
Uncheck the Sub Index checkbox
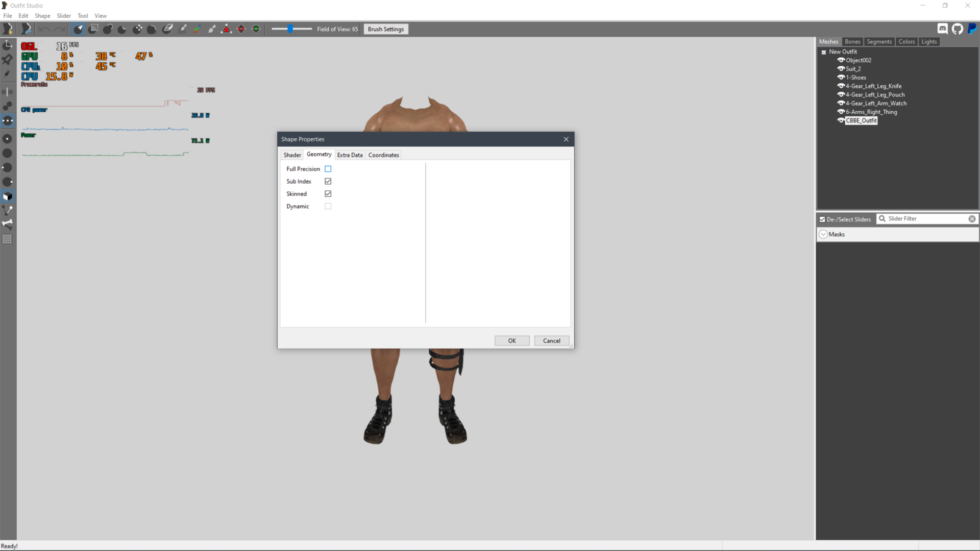pos(328,181)
